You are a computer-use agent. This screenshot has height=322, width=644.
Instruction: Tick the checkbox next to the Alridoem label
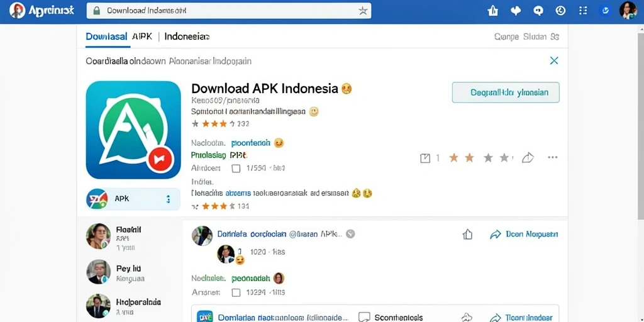tap(236, 169)
